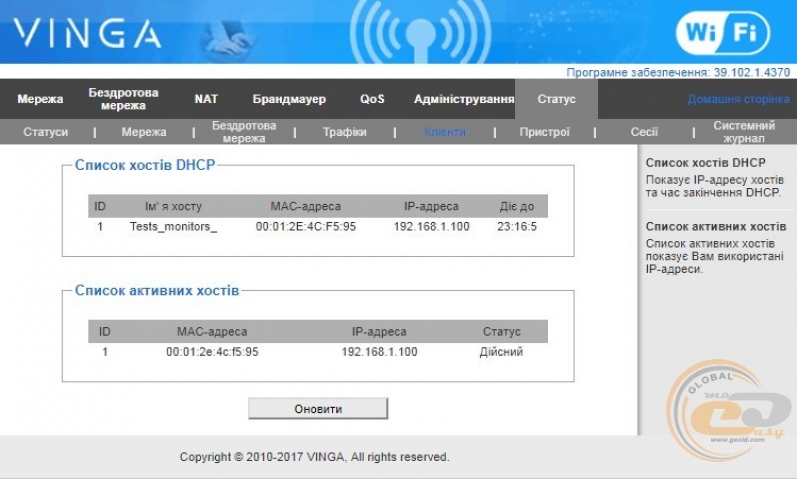Image resolution: width=797 pixels, height=479 pixels.
Task: Click the Статус column header
Action: [502, 332]
